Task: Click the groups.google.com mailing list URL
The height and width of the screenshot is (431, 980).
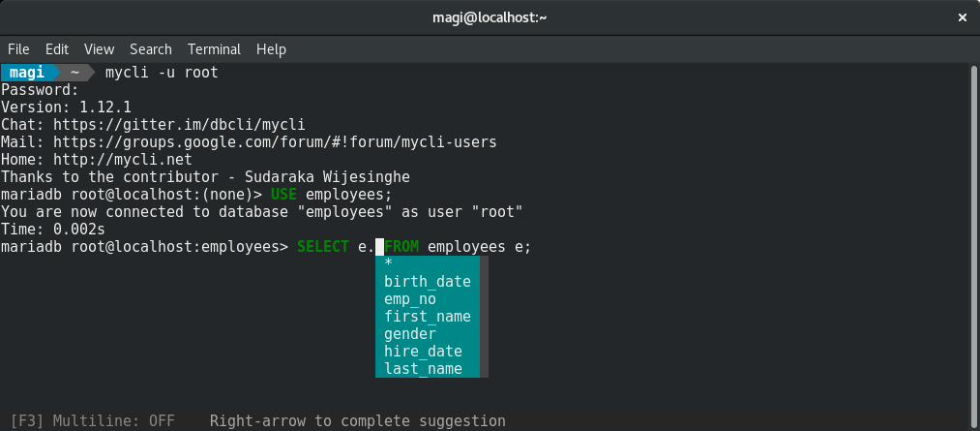Action: [x=275, y=142]
